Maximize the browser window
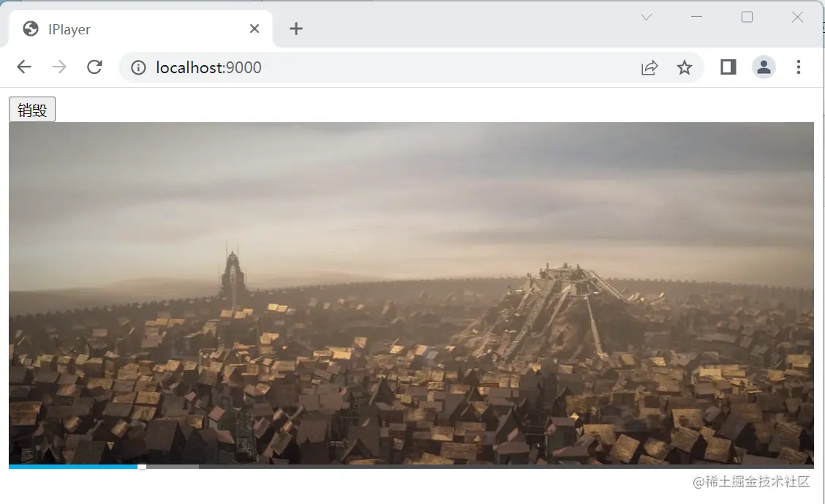Image resolution: width=825 pixels, height=504 pixels. [x=747, y=17]
